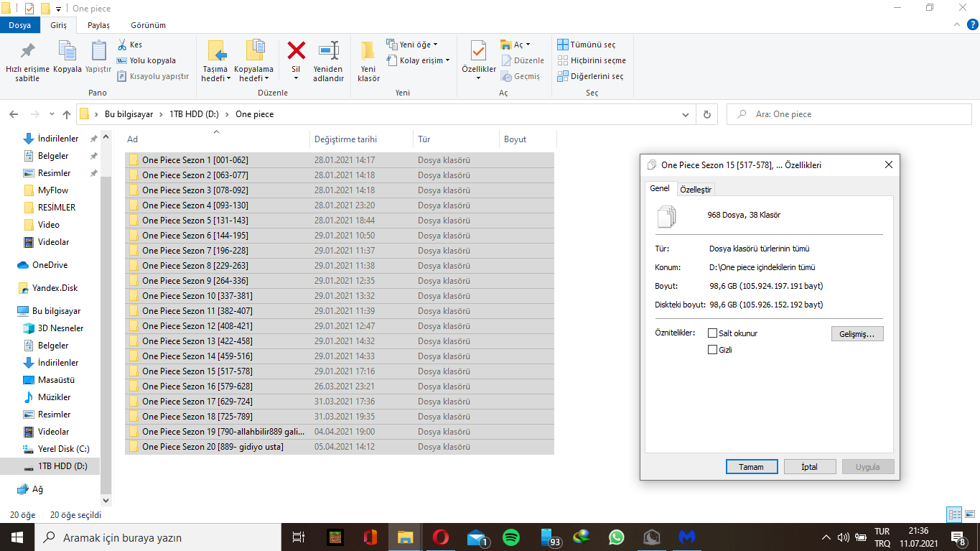Select the Giriş ribbon tab
The width and height of the screenshot is (980, 551).
click(58, 25)
